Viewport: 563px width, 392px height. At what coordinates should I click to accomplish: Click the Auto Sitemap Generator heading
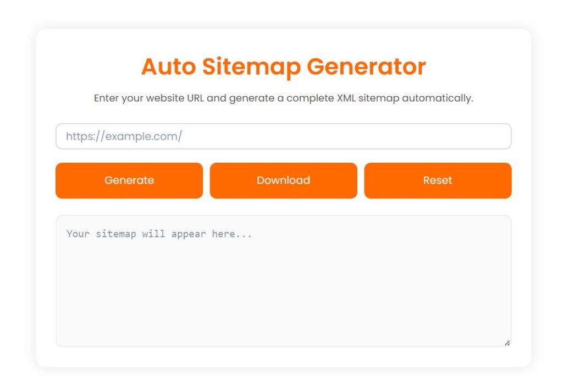click(283, 67)
